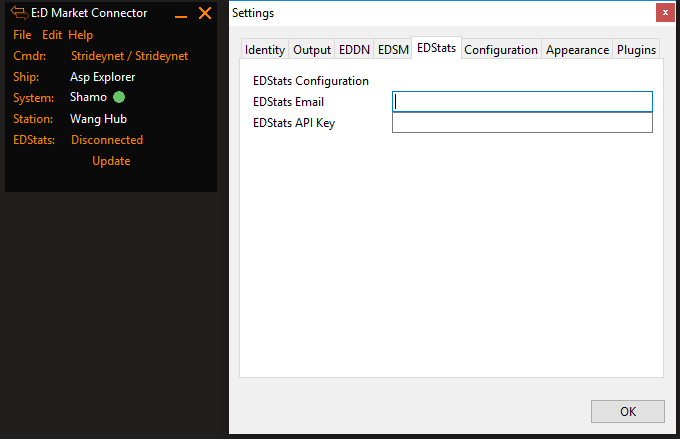
Task: Click the Wang Hub station name
Action: [98, 118]
